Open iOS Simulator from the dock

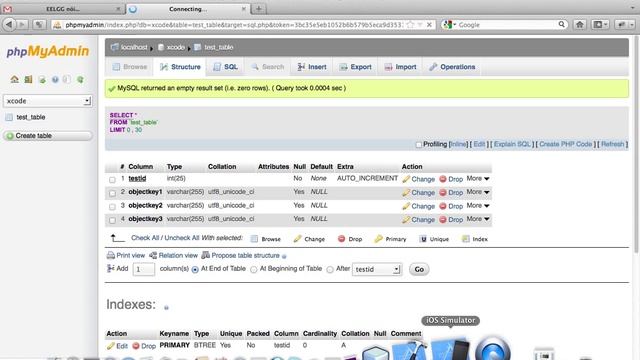[x=450, y=349]
